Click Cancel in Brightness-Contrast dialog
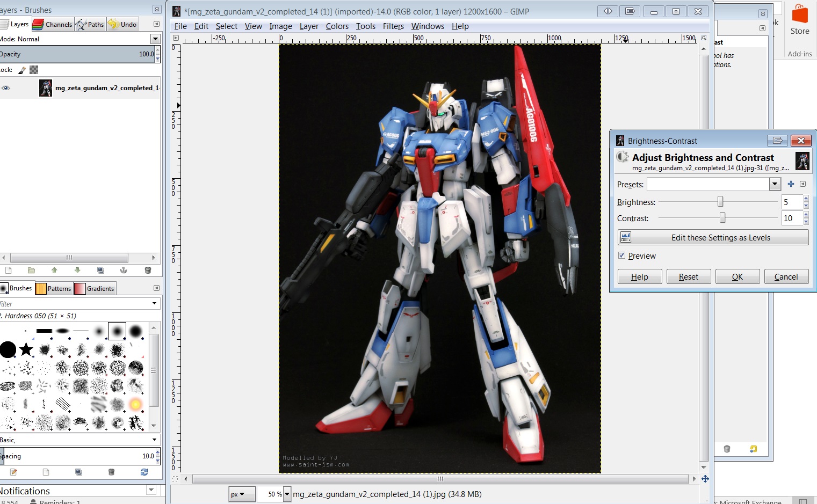Viewport: 817px width, 504px height. (x=786, y=276)
